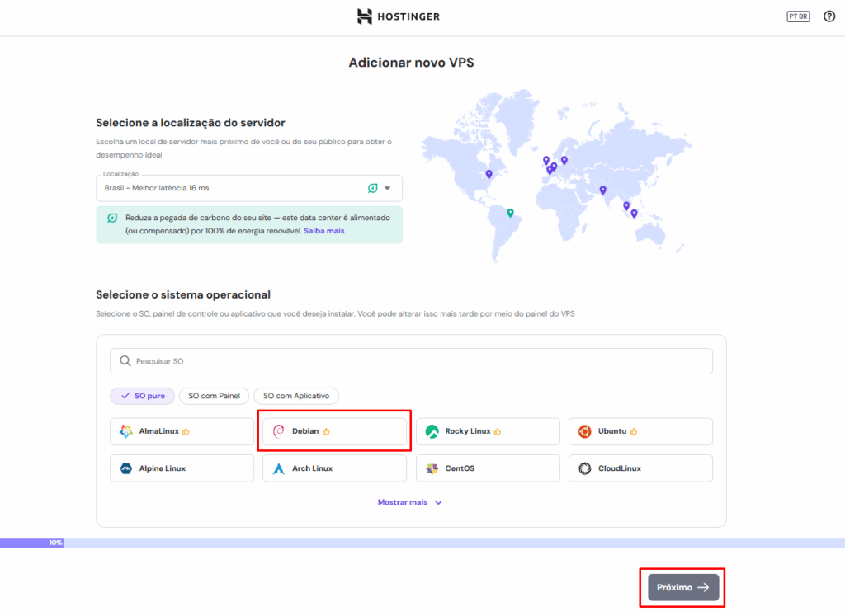Click the world map of server locations

pos(557,176)
